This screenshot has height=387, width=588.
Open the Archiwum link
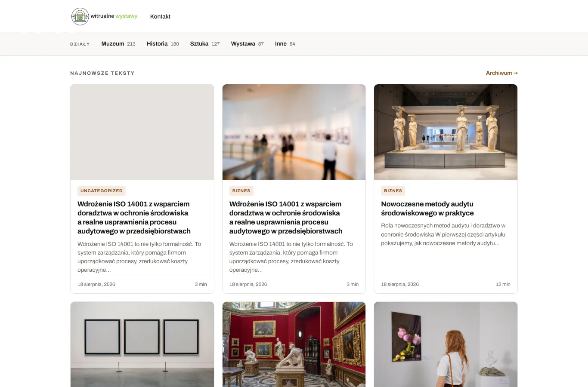(x=501, y=73)
